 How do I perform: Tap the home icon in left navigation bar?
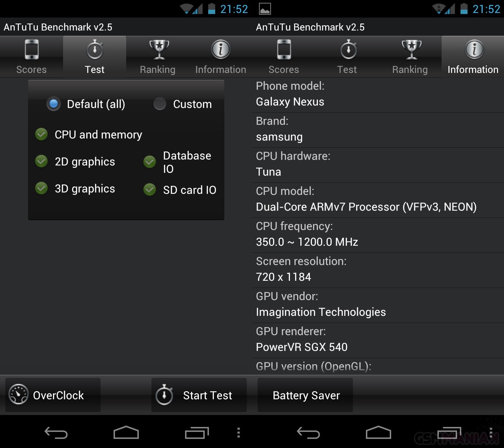click(x=126, y=433)
